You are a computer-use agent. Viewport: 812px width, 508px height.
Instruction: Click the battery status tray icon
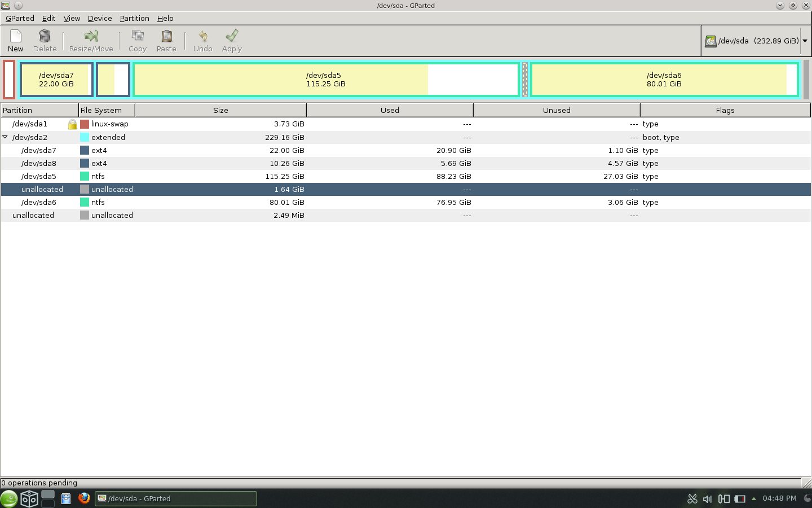click(740, 498)
